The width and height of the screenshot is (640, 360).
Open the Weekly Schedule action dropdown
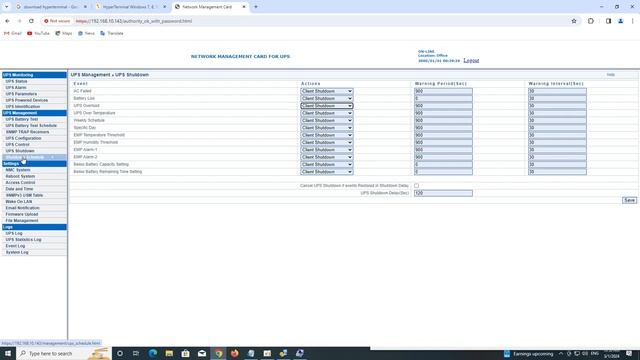pyautogui.click(x=327, y=120)
